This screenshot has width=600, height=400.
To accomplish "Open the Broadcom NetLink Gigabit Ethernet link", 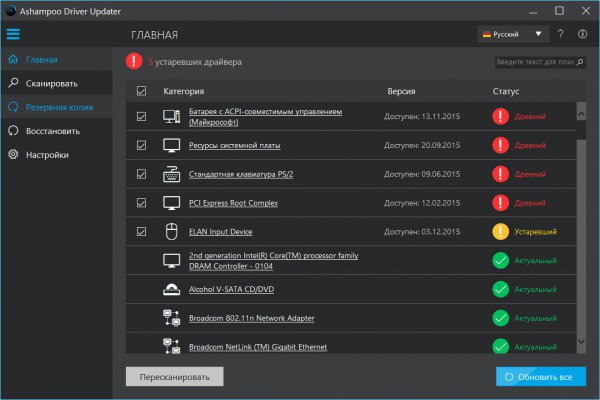I will point(258,347).
